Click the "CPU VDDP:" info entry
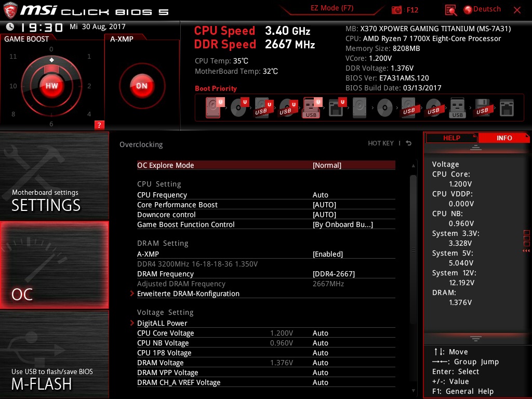Image resolution: width=532 pixels, height=399 pixels. pyautogui.click(x=453, y=194)
